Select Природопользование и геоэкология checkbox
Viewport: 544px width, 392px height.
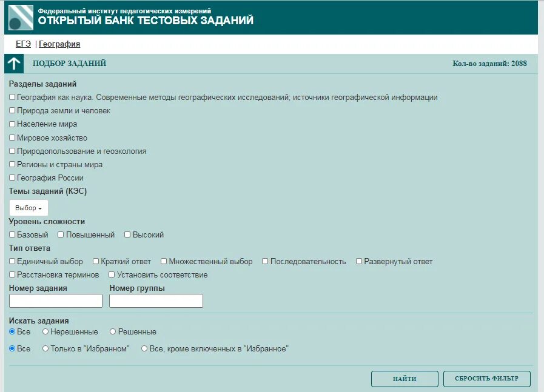tap(12, 151)
